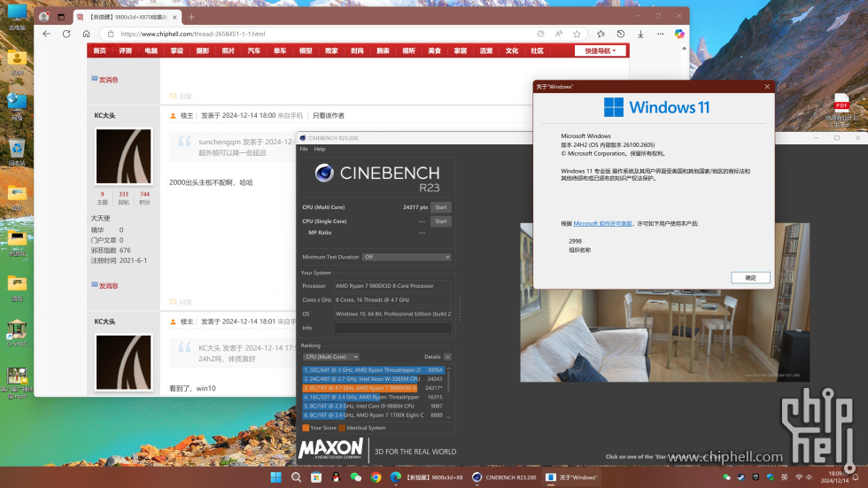868x488 pixels.
Task: Open Edge profile avatar icon
Action: (43, 17)
